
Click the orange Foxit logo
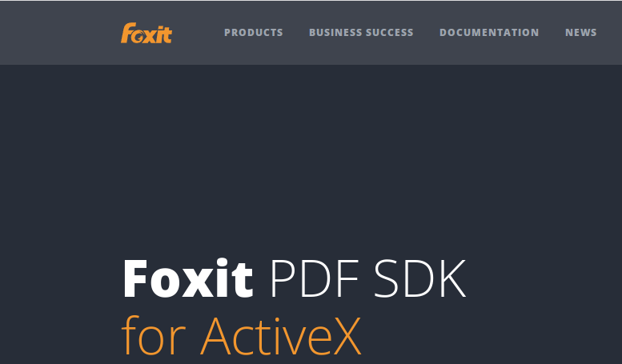146,33
